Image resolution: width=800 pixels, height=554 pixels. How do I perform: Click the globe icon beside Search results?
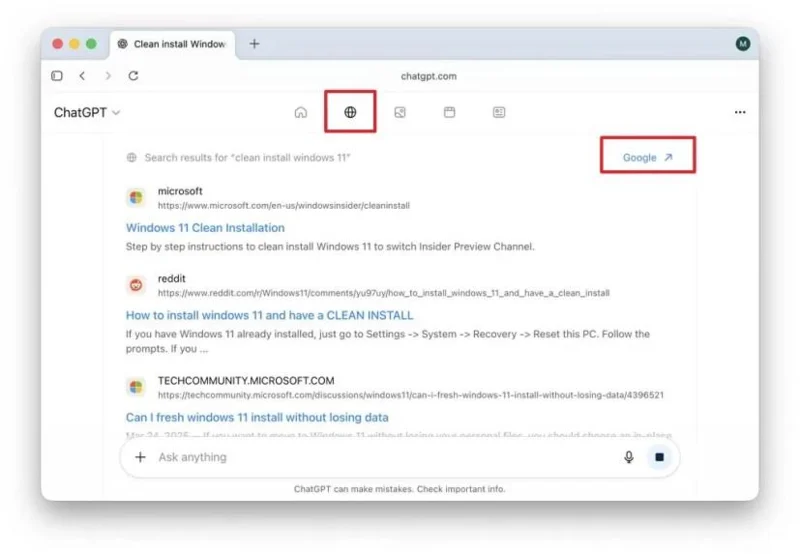(132, 158)
